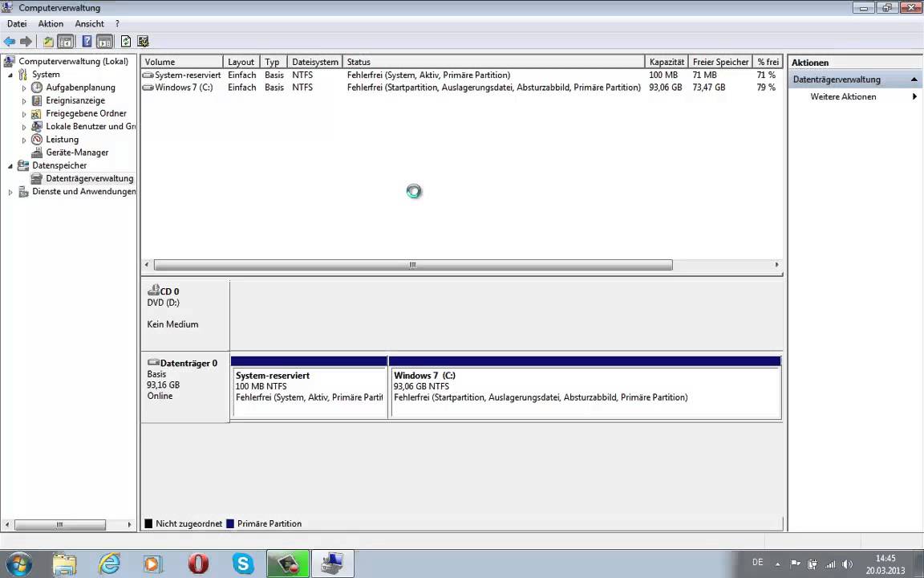Click the Freigegebene Ordner icon
This screenshot has width=924, height=578.
pos(37,113)
